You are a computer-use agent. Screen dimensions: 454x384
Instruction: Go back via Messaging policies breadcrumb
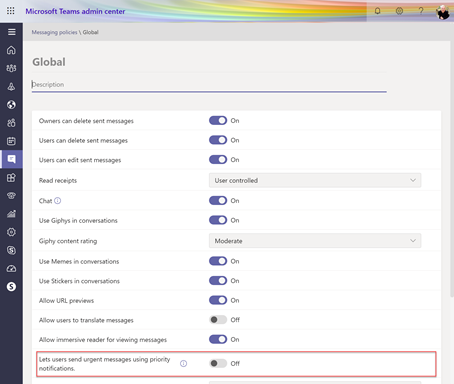54,32
